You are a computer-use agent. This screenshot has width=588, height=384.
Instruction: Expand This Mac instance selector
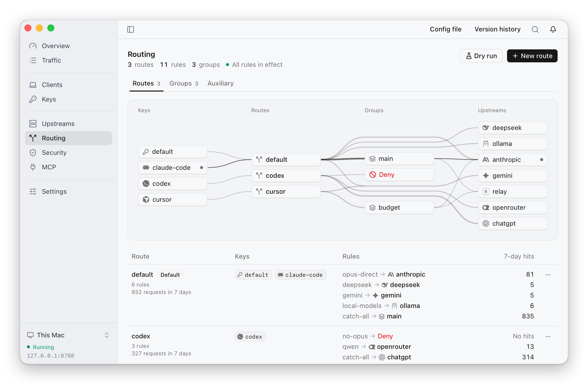click(x=68, y=335)
